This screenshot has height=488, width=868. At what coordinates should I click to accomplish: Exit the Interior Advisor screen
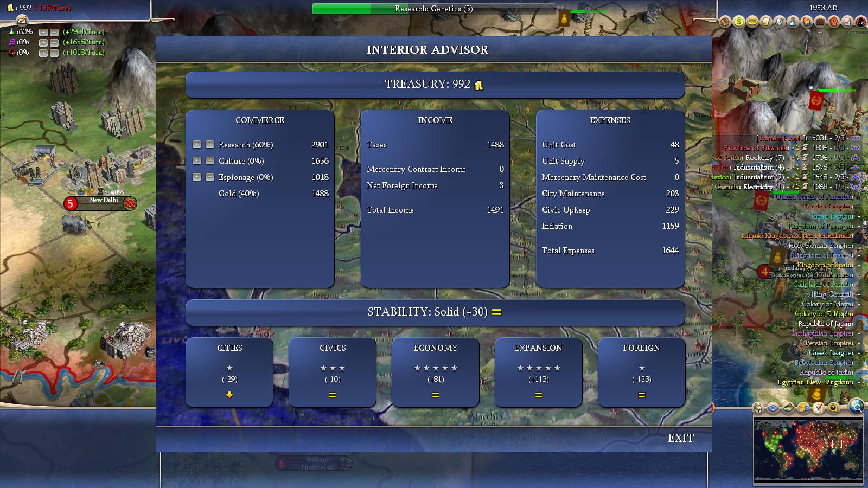click(x=681, y=438)
